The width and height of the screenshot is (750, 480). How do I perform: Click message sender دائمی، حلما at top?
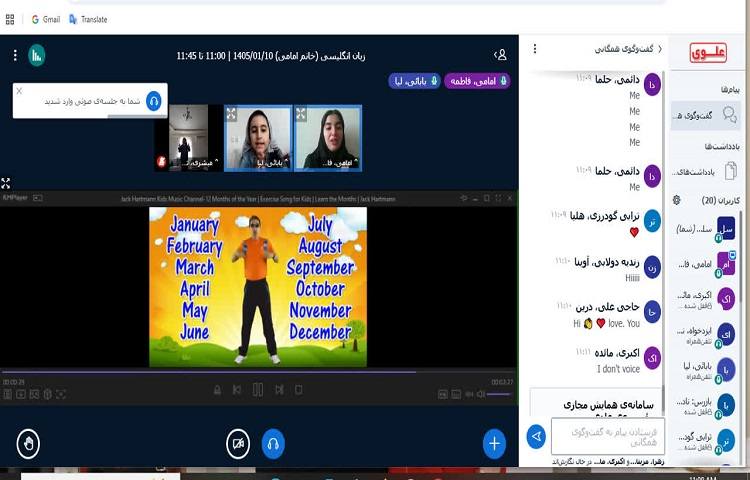pos(617,79)
